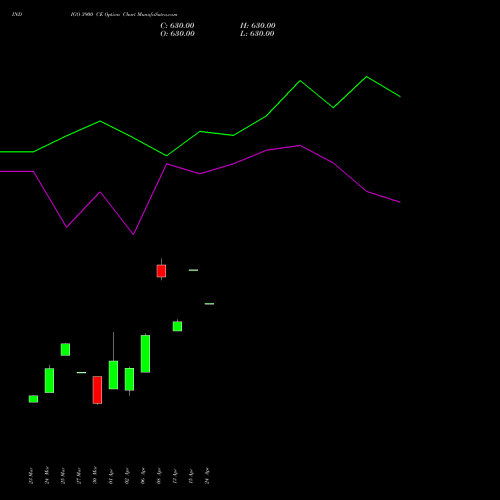Viewport: 500px width, 500px height.
Task: Click the 06 Apr date label
Action: pos(143,476)
